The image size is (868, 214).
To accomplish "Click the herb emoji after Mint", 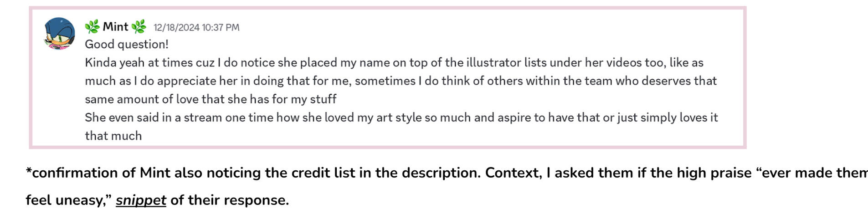I will [139, 27].
